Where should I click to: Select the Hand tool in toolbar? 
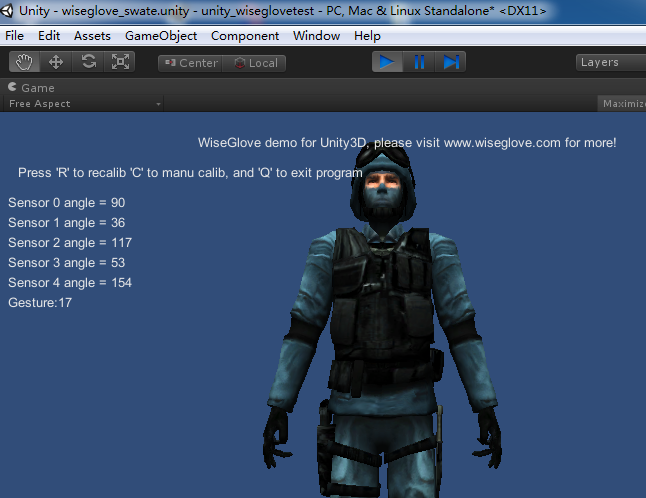click(25, 62)
